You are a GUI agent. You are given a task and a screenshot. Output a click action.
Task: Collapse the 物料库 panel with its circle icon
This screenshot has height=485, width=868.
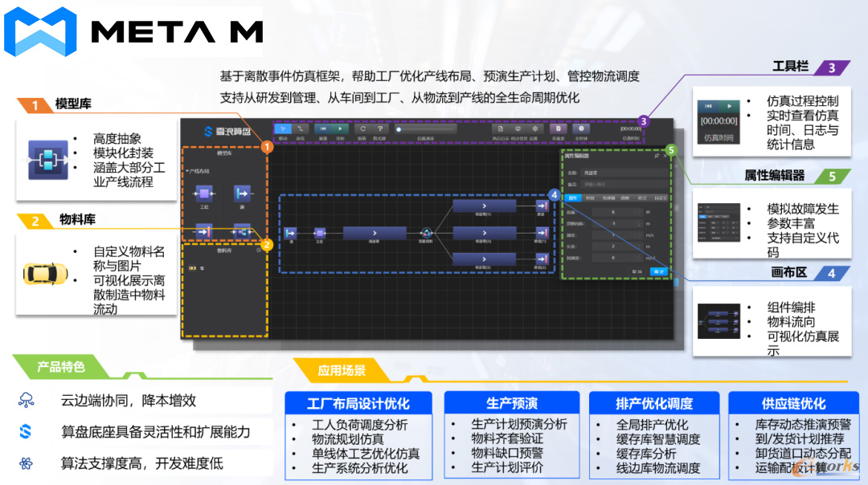click(x=259, y=251)
